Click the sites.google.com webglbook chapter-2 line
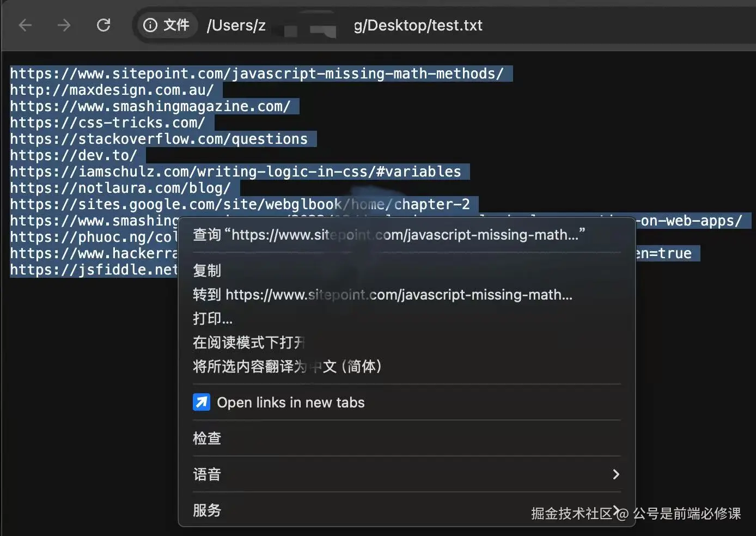 pos(240,204)
